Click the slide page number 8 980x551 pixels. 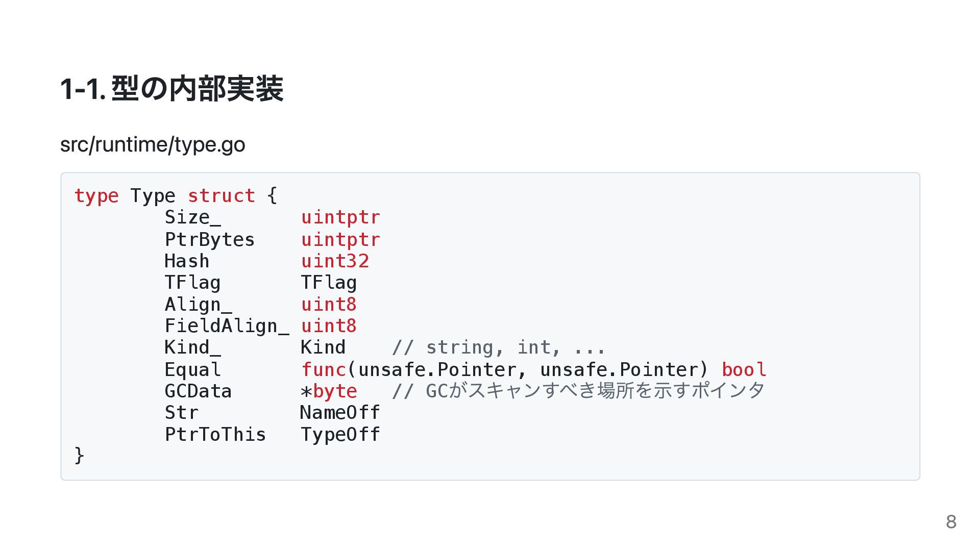(x=951, y=522)
